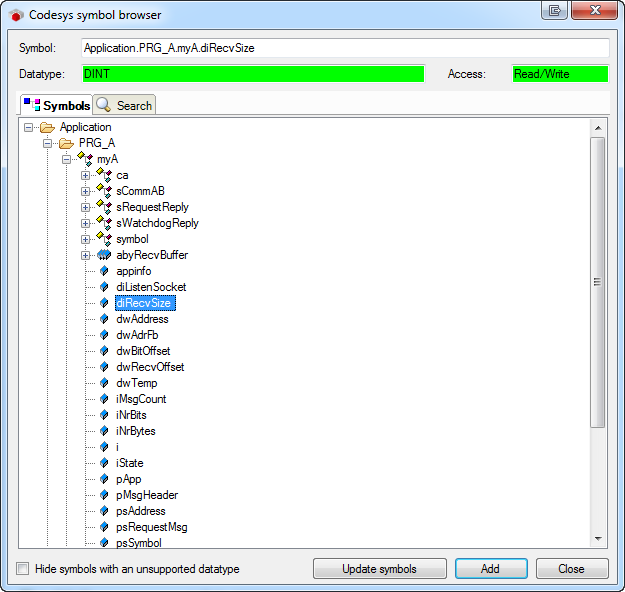Screen dimensions: 625x592
Task: Select the iState label text
Action: (x=130, y=463)
